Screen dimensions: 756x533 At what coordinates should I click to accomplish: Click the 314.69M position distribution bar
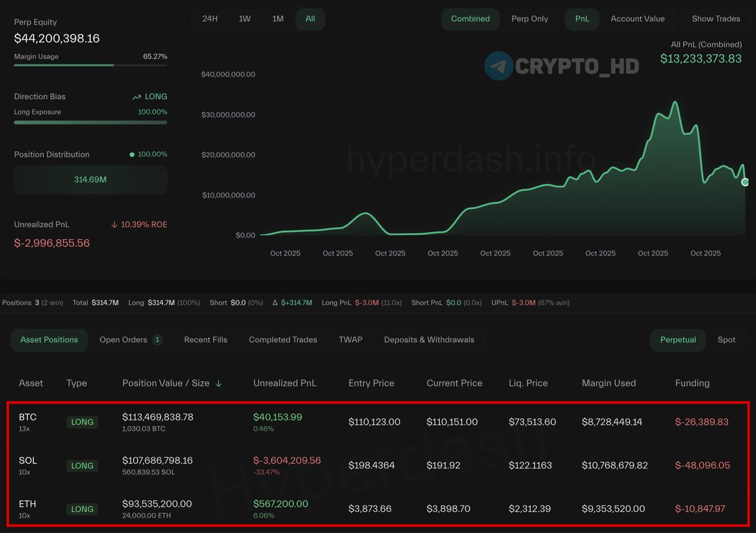click(90, 179)
